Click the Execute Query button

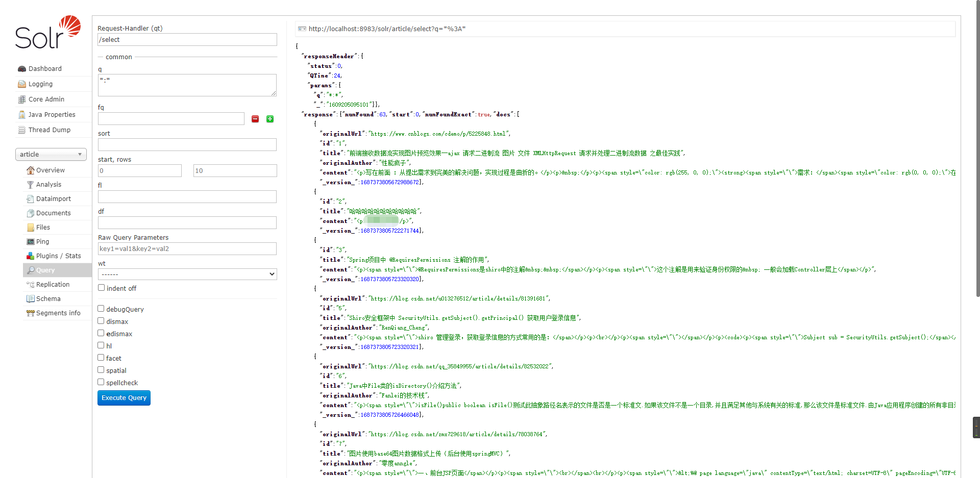pyautogui.click(x=124, y=398)
